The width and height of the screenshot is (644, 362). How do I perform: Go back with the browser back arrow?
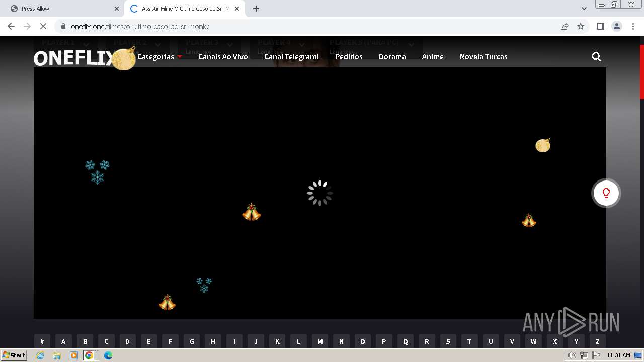pos(11,26)
